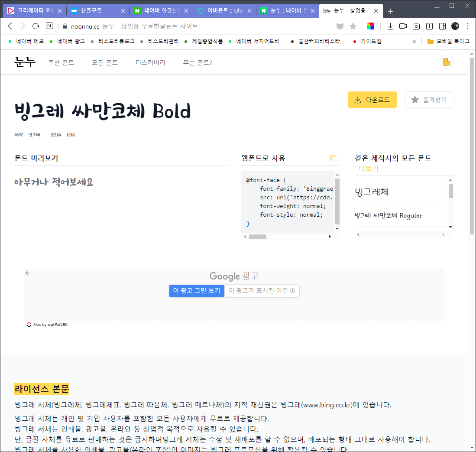This screenshot has width=476, height=452.
Task: Click the video capture toolbar icon
Action: tap(403, 26)
